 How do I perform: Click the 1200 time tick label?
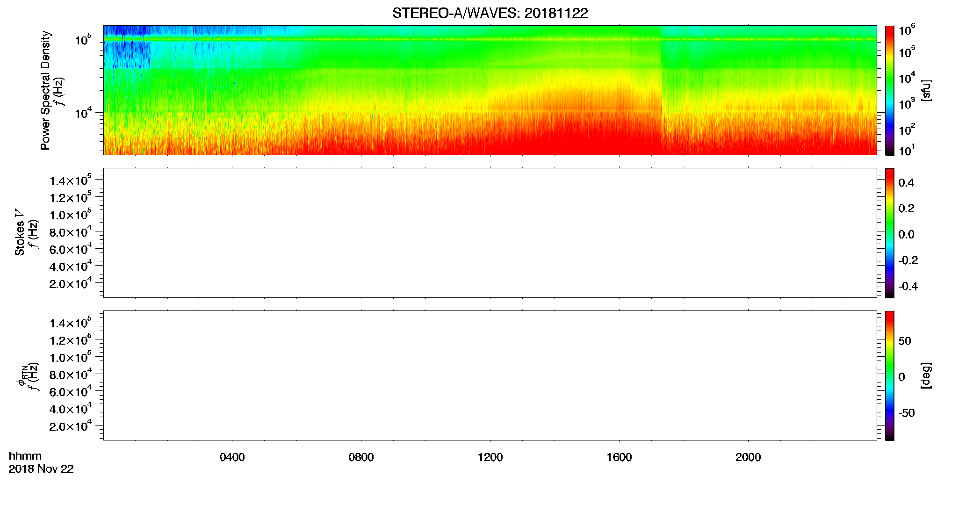490,457
